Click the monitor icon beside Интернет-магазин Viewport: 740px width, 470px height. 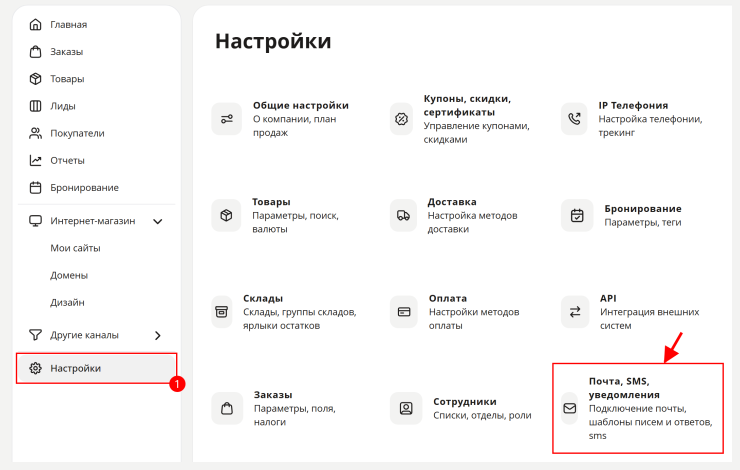point(35,221)
